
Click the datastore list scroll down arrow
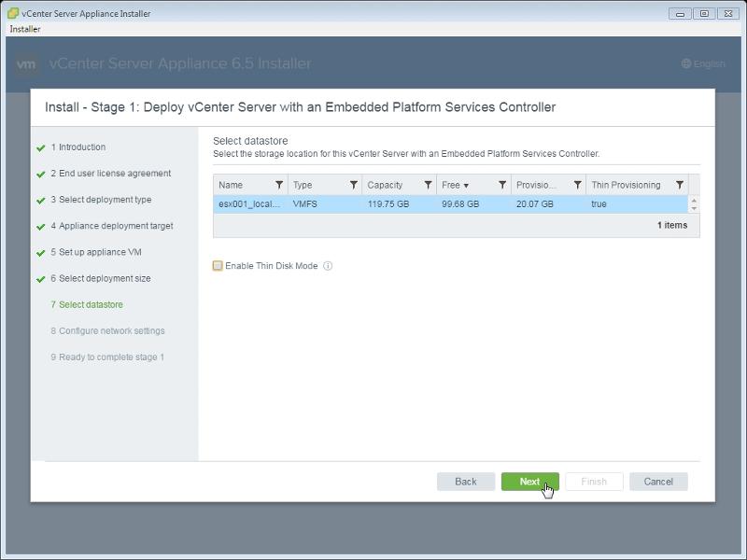click(694, 208)
